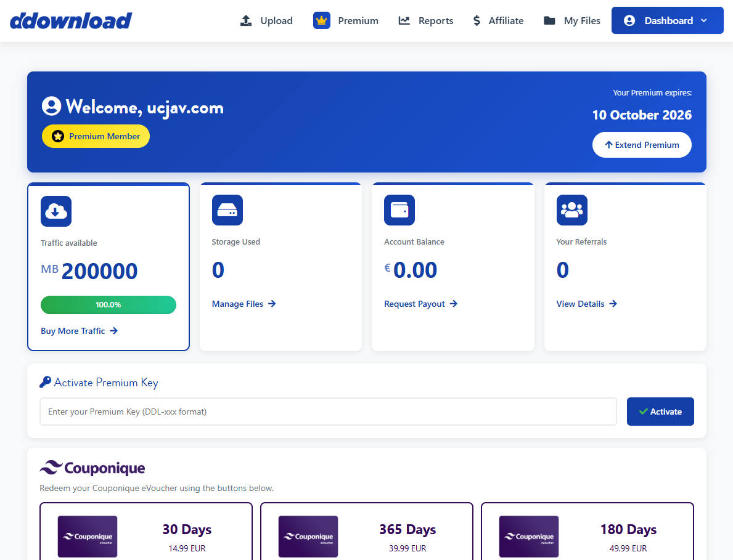Click the user avatar icon beside Welcome

point(51,106)
